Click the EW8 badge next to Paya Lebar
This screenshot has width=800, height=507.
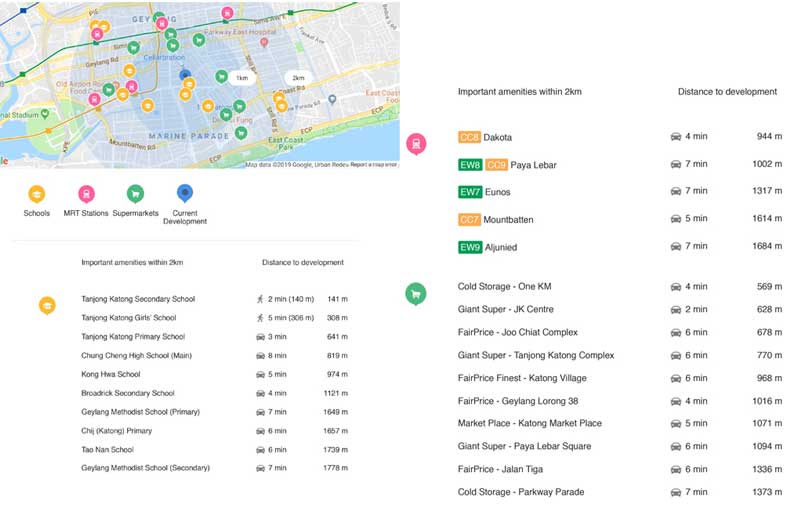(x=470, y=165)
